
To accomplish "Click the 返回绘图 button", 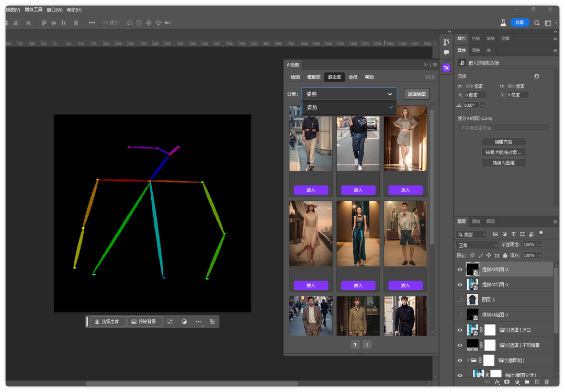I will [x=417, y=94].
